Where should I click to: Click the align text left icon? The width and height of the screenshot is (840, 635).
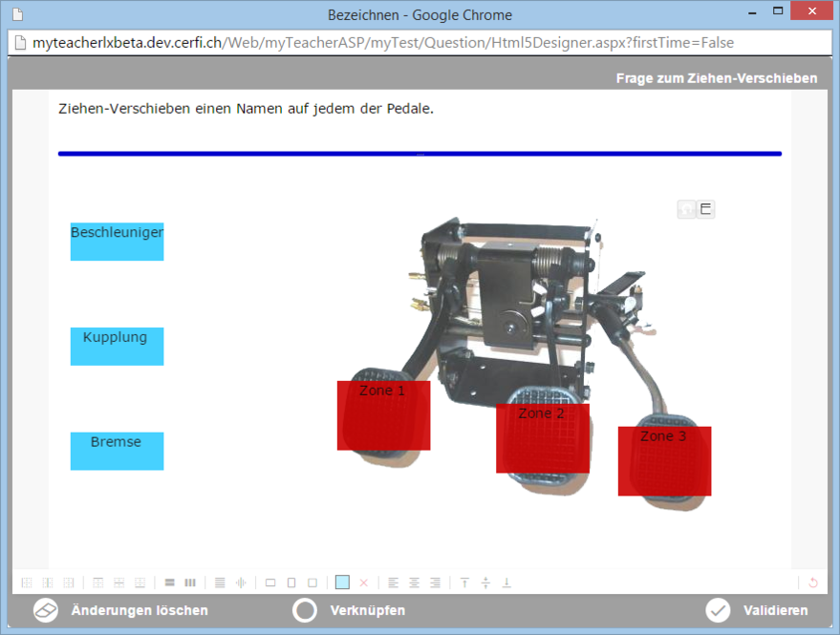click(393, 582)
